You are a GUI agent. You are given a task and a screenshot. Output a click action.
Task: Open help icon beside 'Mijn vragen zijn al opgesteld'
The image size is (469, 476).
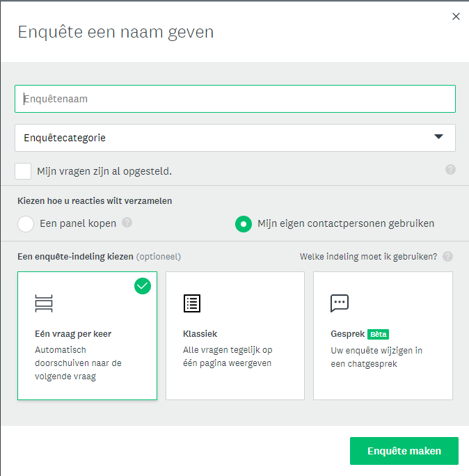[x=450, y=170]
